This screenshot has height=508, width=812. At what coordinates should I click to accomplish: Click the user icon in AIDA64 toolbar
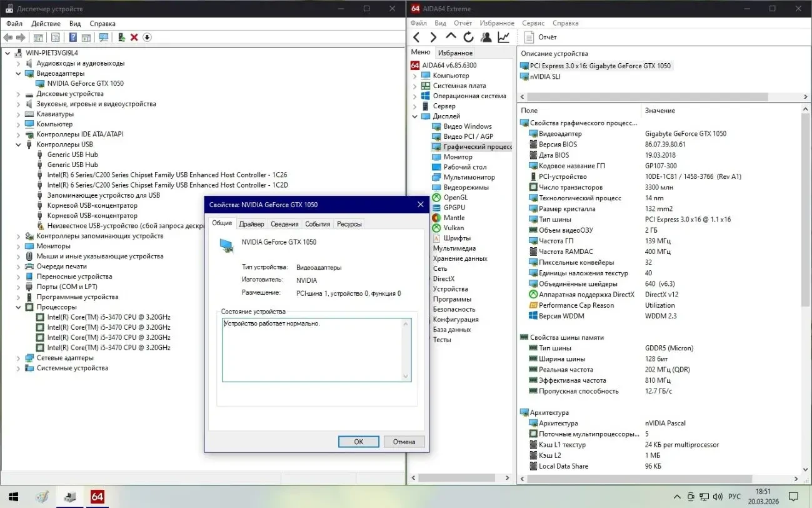486,38
